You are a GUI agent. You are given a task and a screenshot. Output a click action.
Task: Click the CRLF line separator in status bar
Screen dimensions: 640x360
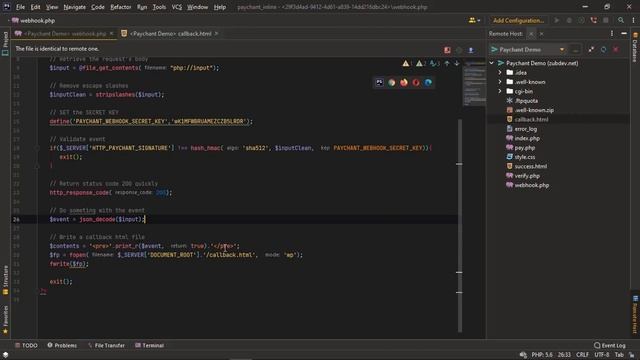tap(582, 355)
